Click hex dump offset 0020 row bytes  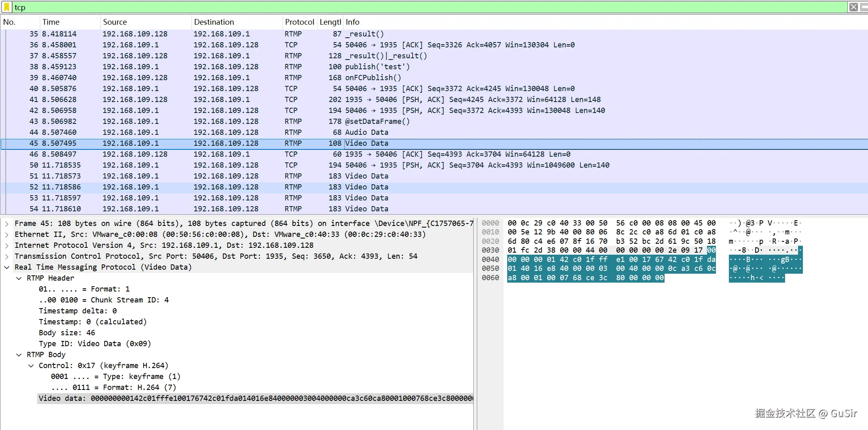tap(612, 241)
